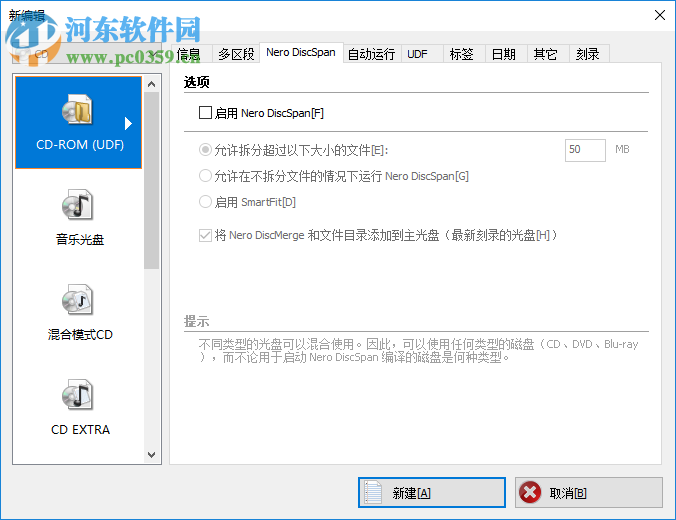Click the 50 MB file size field
Image resolution: width=676 pixels, height=520 pixels.
[585, 150]
